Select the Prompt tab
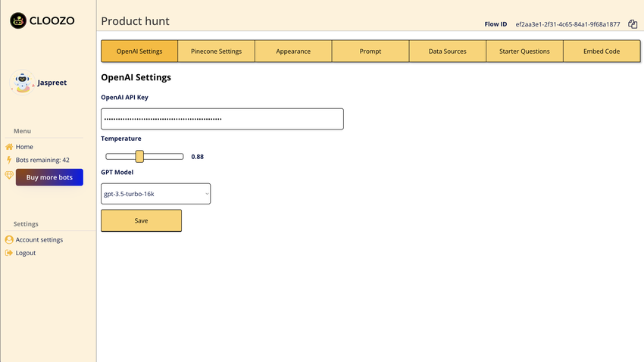Image resolution: width=644 pixels, height=362 pixels. pos(370,51)
